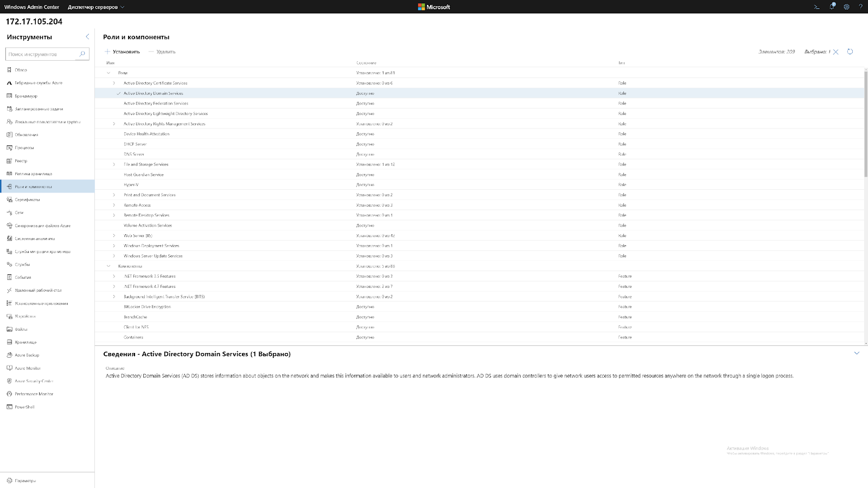Expand Windows Server Update Services
This screenshot has width=868, height=488.
114,256
